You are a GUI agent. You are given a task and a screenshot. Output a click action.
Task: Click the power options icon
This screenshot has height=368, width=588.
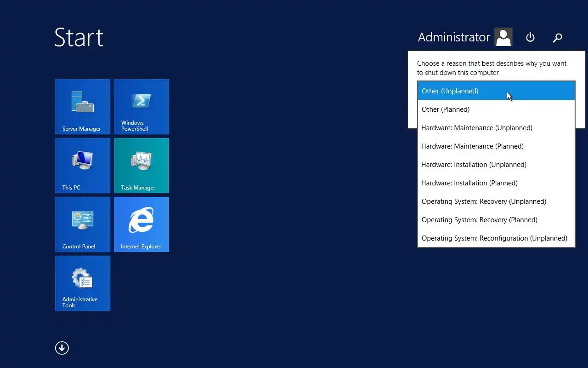pos(530,37)
